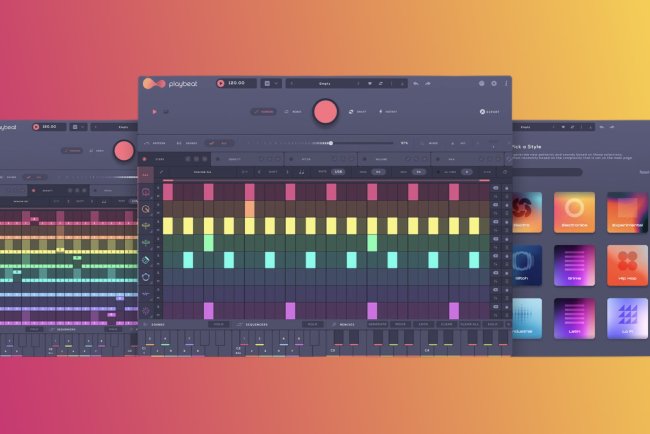The width and height of the screenshot is (650, 434).
Task: Click the orange step in the snare row
Action: click(250, 209)
